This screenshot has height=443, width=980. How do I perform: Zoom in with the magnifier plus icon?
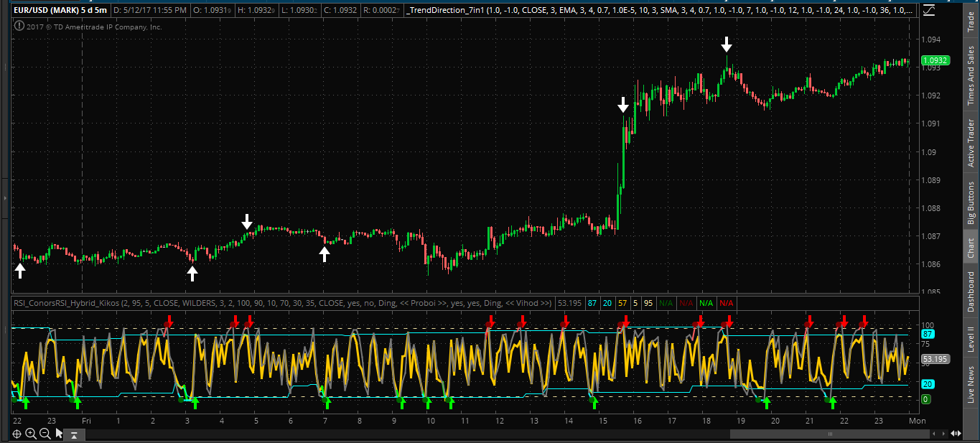pos(31,434)
